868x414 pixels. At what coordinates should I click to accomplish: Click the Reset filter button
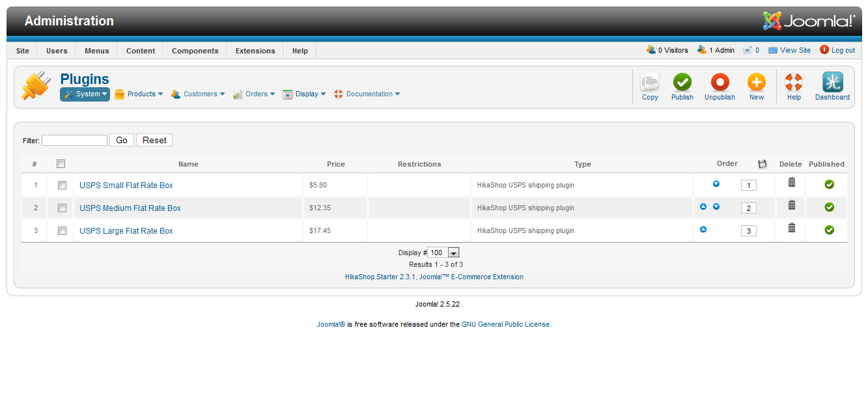coord(154,140)
